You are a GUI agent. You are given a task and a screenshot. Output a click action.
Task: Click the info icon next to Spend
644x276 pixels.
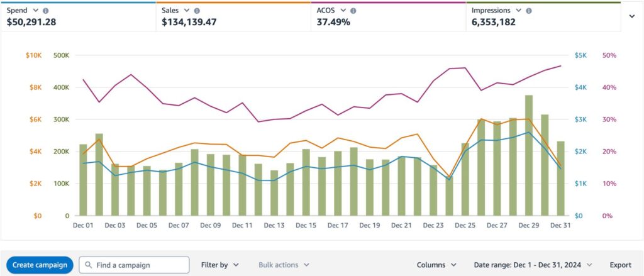coord(46,11)
